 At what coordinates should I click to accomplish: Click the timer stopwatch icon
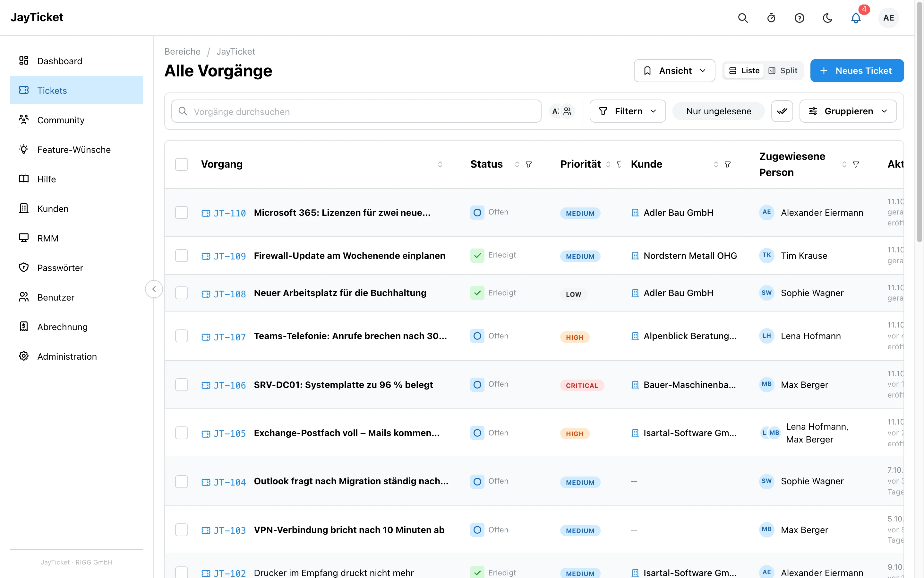pyautogui.click(x=771, y=18)
